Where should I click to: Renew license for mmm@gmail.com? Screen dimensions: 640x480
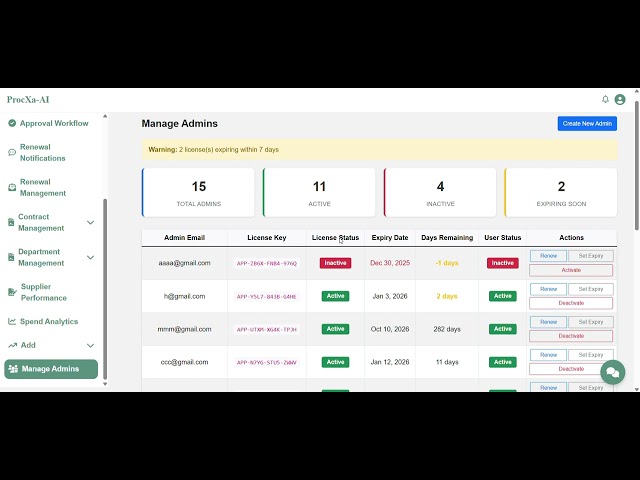click(548, 322)
